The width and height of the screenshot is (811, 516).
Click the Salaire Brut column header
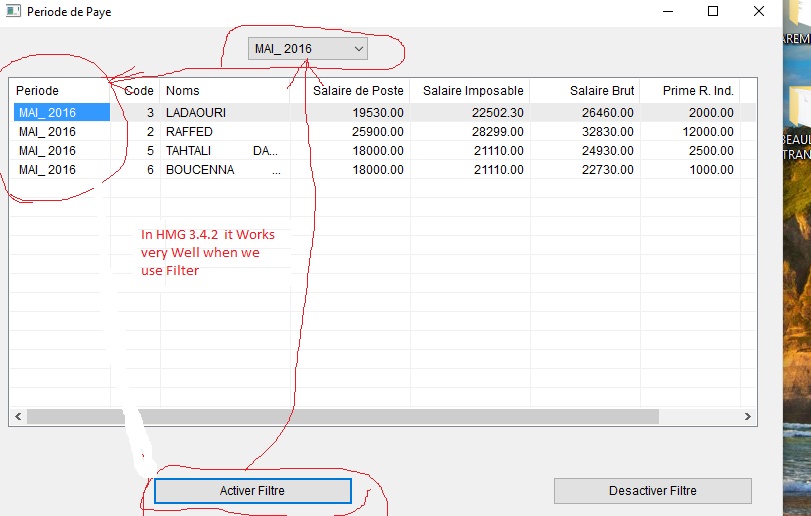pos(602,90)
